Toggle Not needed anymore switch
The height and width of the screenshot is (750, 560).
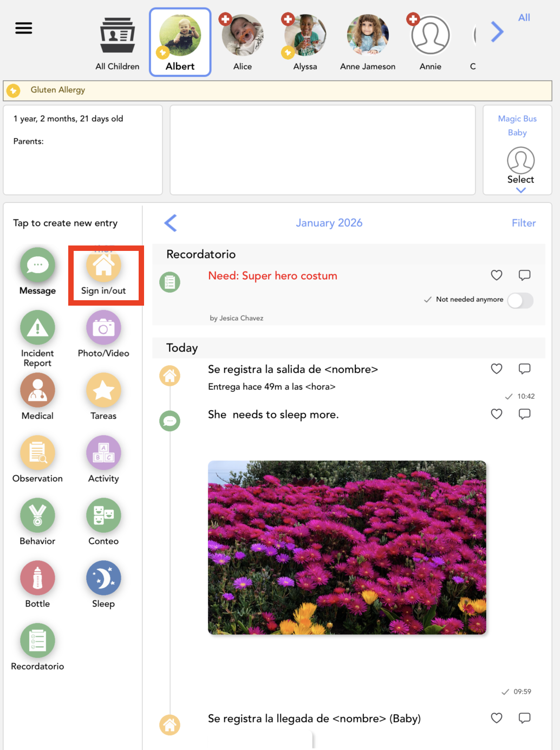(520, 300)
